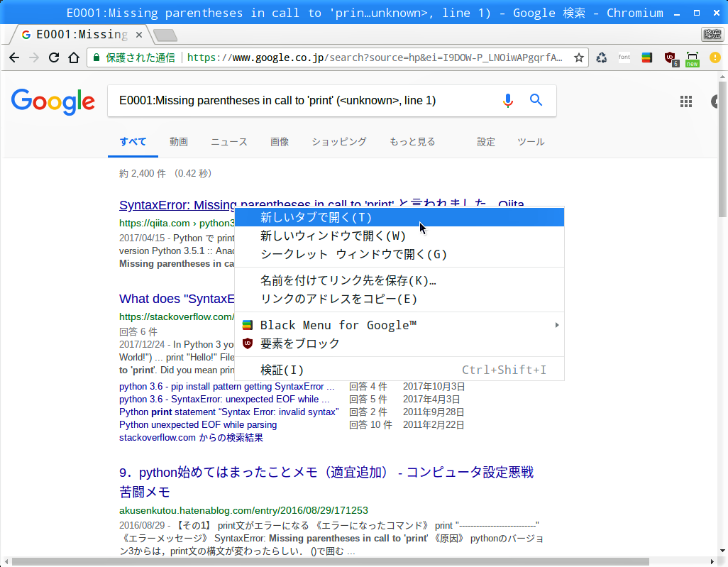The image size is (728, 567).
Task: Switch to the すべて search tab
Action: coord(133,142)
